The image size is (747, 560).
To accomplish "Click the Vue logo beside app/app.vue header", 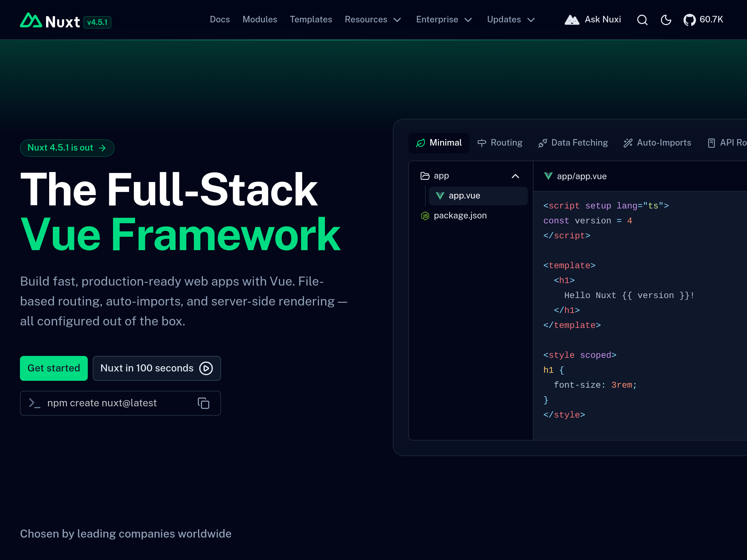I will point(548,176).
